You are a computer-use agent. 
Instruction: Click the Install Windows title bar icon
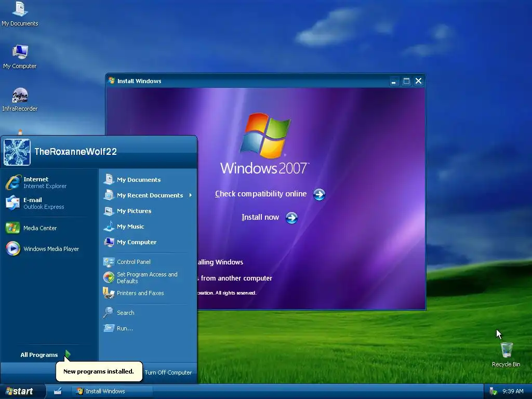click(x=111, y=81)
